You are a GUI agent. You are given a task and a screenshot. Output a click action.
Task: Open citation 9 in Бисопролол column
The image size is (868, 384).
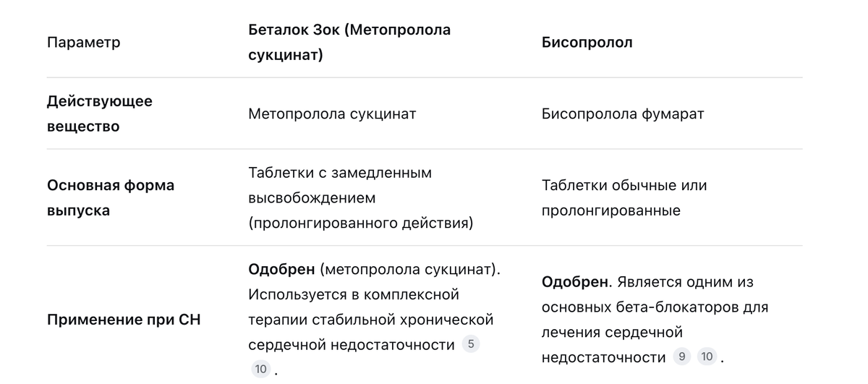[x=681, y=357]
